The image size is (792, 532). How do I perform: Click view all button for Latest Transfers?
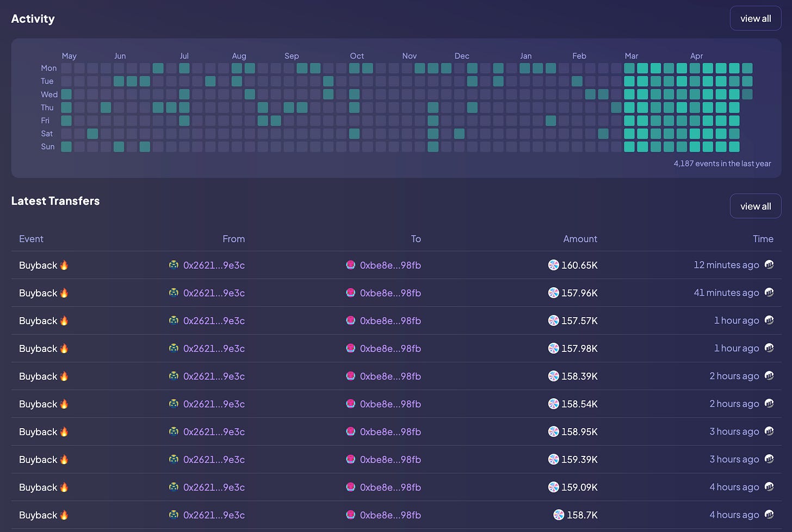(x=756, y=206)
